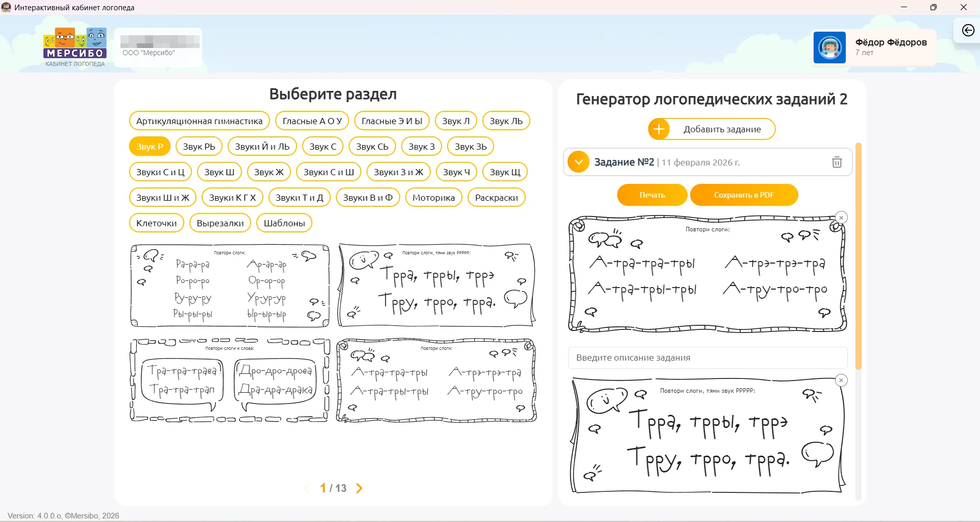The image size is (980, 522).
Task: Go to the next page of worksheets
Action: [x=359, y=488]
